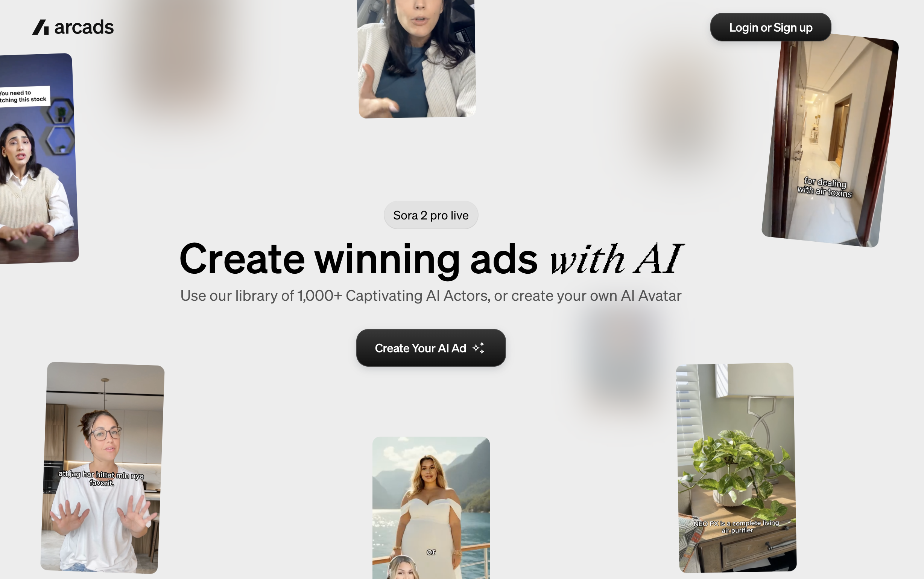Click the 'for dealing with air toxins' caption

(825, 187)
